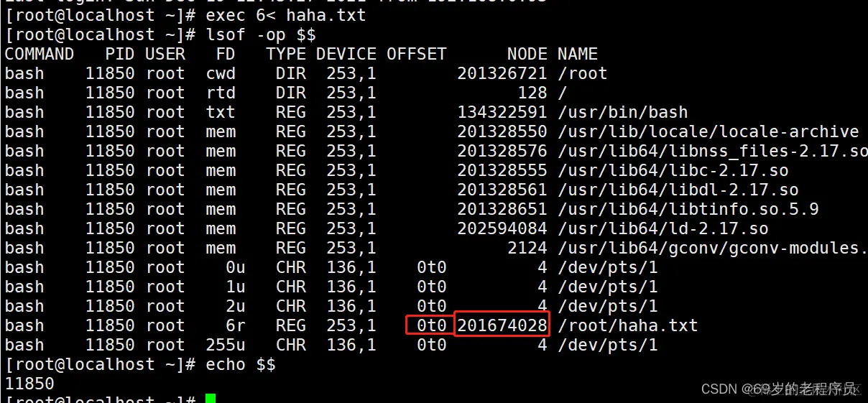Click the USER column header

pyautogui.click(x=165, y=54)
